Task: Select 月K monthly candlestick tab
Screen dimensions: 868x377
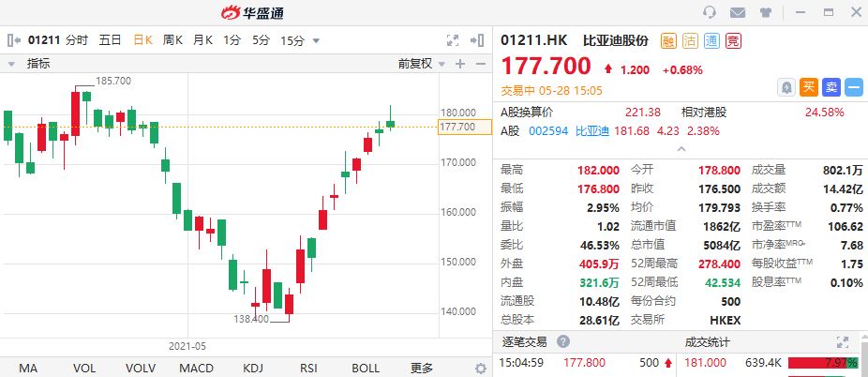Action: [x=202, y=40]
